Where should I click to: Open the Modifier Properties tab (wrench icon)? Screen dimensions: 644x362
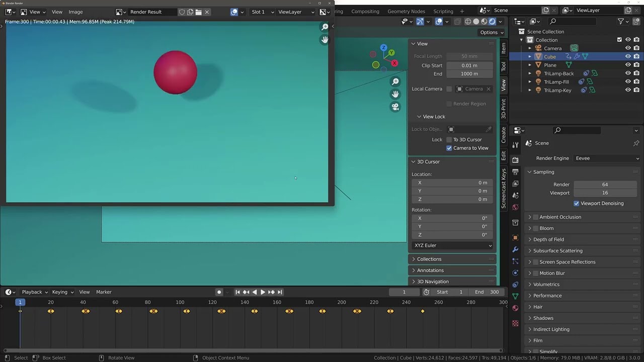(516, 249)
